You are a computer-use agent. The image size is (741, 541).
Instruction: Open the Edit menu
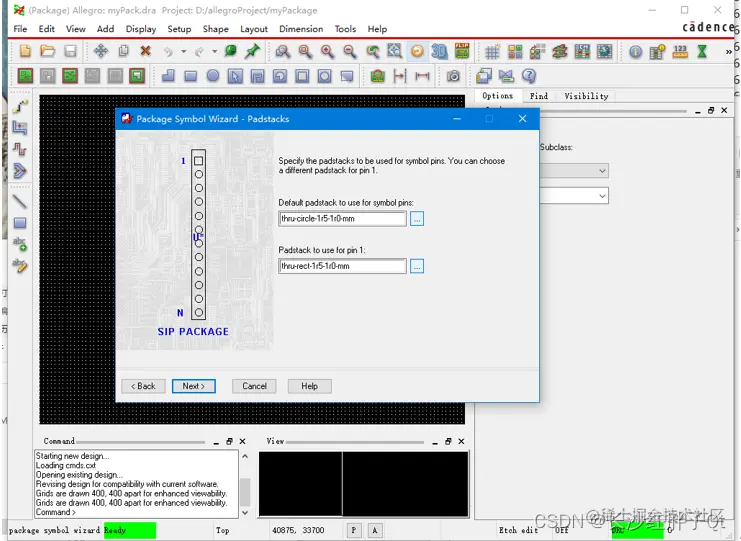click(46, 29)
